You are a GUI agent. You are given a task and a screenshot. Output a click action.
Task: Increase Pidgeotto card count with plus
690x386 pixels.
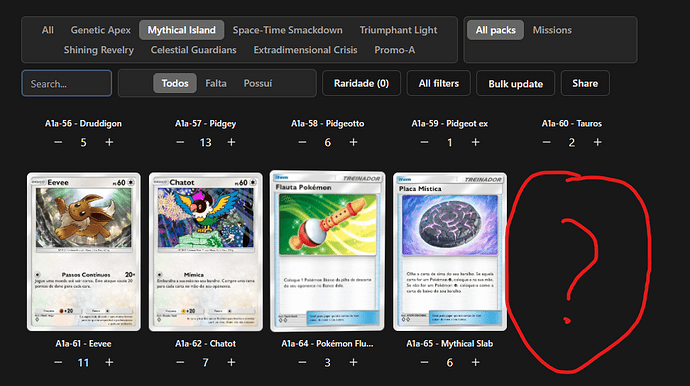[353, 142]
